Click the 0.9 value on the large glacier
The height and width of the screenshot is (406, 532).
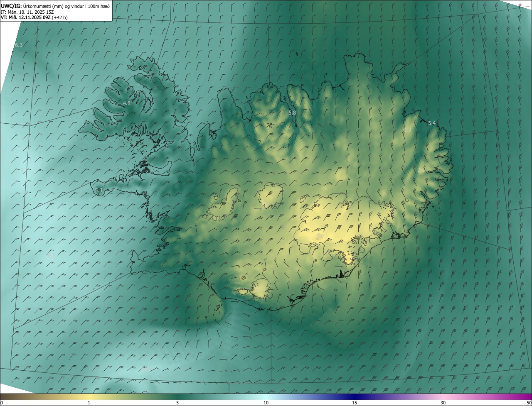(320, 236)
